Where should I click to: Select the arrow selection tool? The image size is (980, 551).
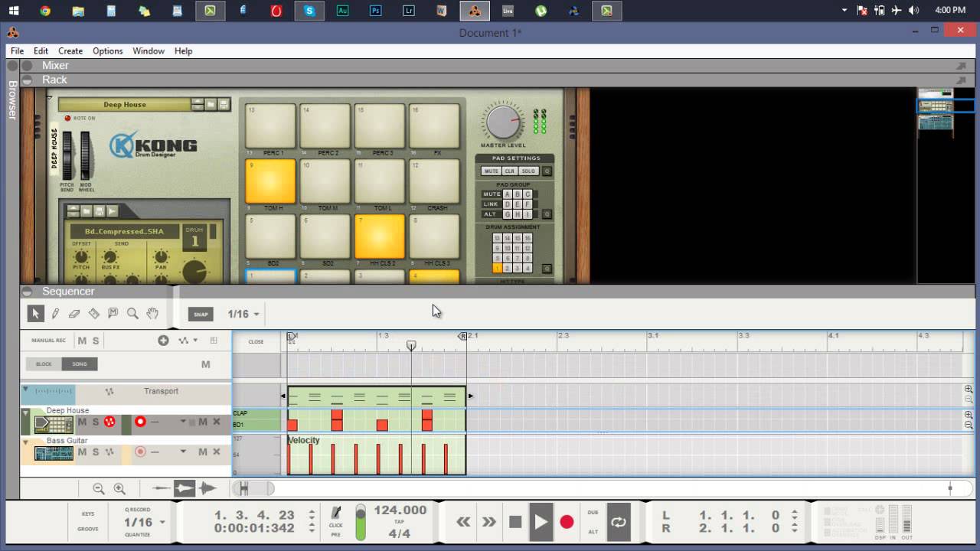35,313
